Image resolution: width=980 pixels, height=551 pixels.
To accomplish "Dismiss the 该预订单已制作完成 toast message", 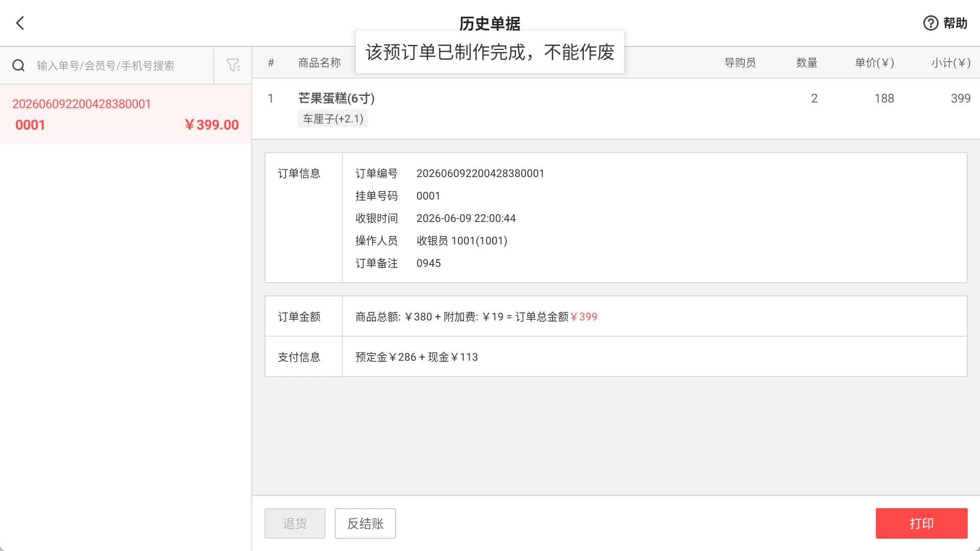I will pos(490,52).
